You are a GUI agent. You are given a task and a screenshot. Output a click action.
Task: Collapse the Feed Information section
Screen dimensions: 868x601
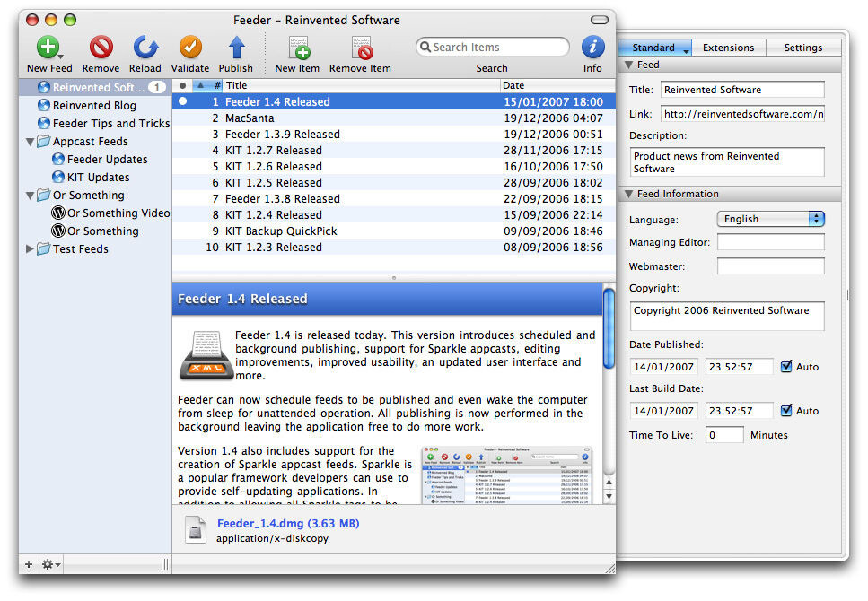[x=629, y=194]
